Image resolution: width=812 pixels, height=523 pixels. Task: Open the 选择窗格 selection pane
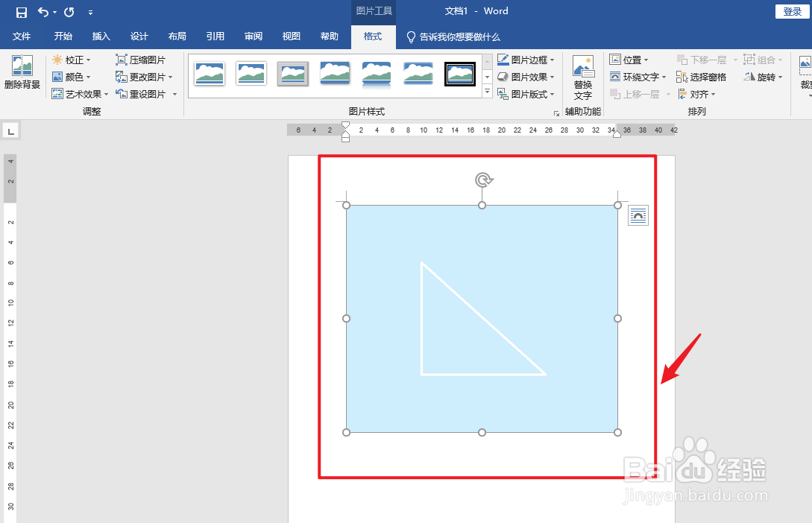701,77
